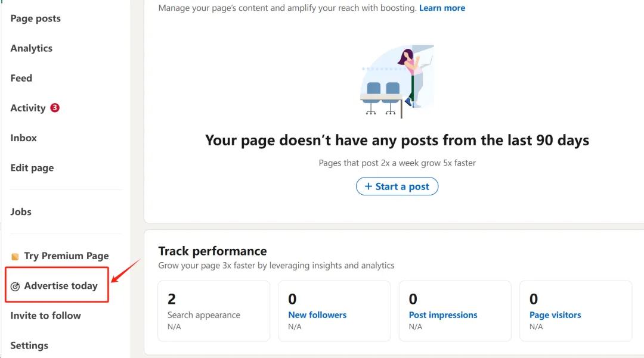Go to Feed in the sidebar

[x=21, y=78]
